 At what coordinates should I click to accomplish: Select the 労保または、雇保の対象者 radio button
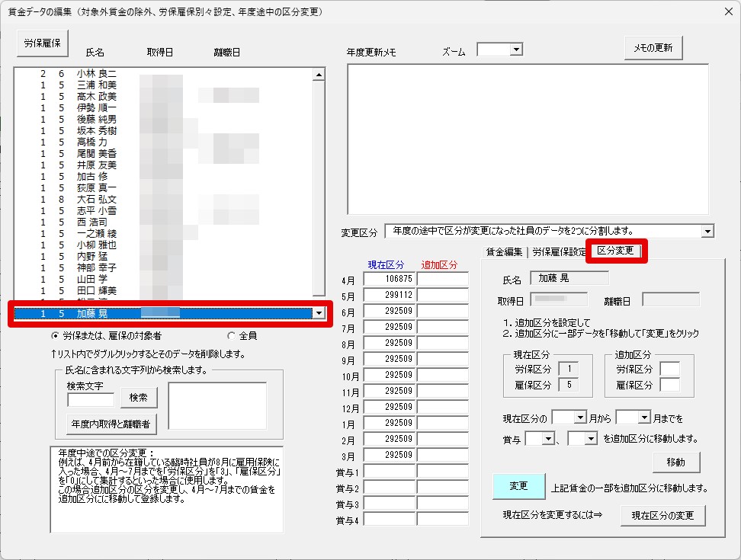point(55,335)
